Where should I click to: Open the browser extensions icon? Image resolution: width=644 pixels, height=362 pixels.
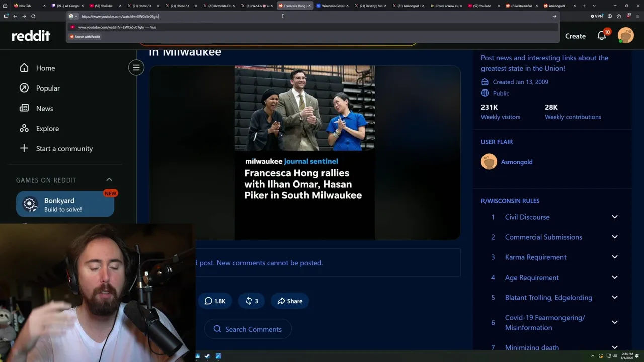[619, 16]
